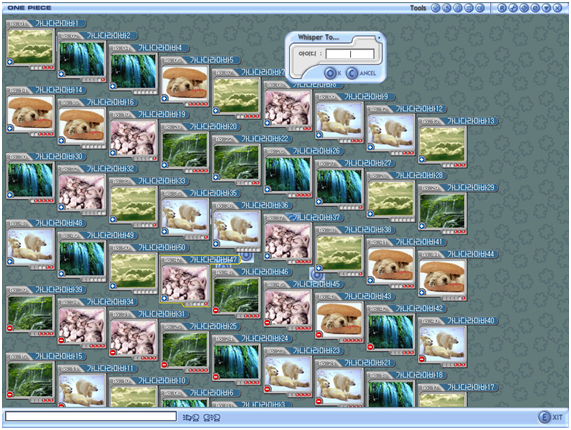The image size is (571, 430).
Task: Click the red minus icon on card 가나다라마바31
Action: click(x=113, y=353)
